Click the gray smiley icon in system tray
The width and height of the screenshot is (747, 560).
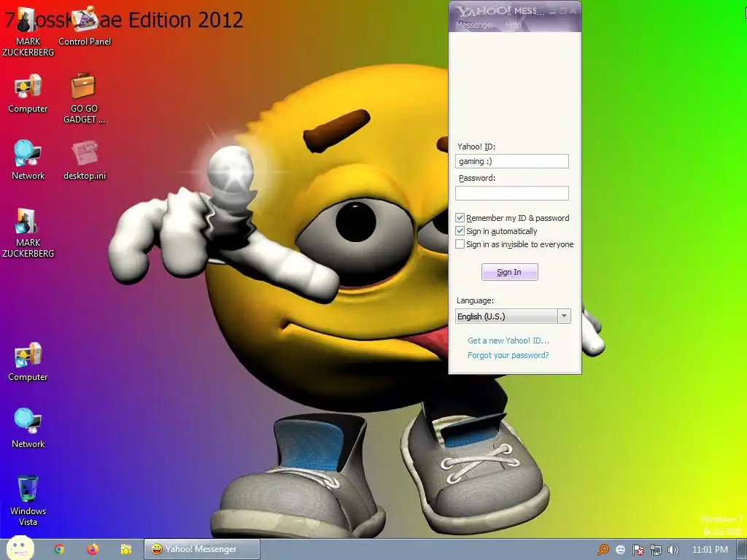(x=620, y=550)
